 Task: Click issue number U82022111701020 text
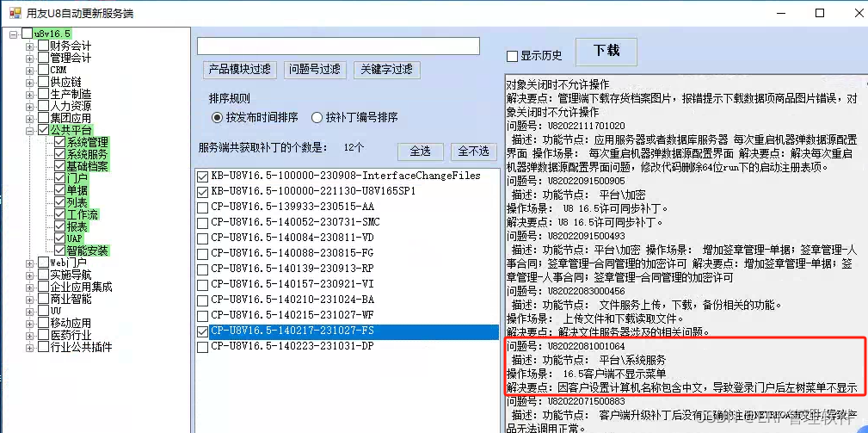587,126
